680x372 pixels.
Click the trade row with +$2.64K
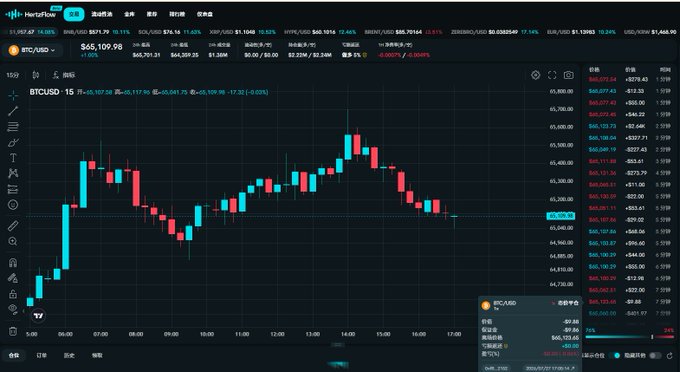pos(630,126)
